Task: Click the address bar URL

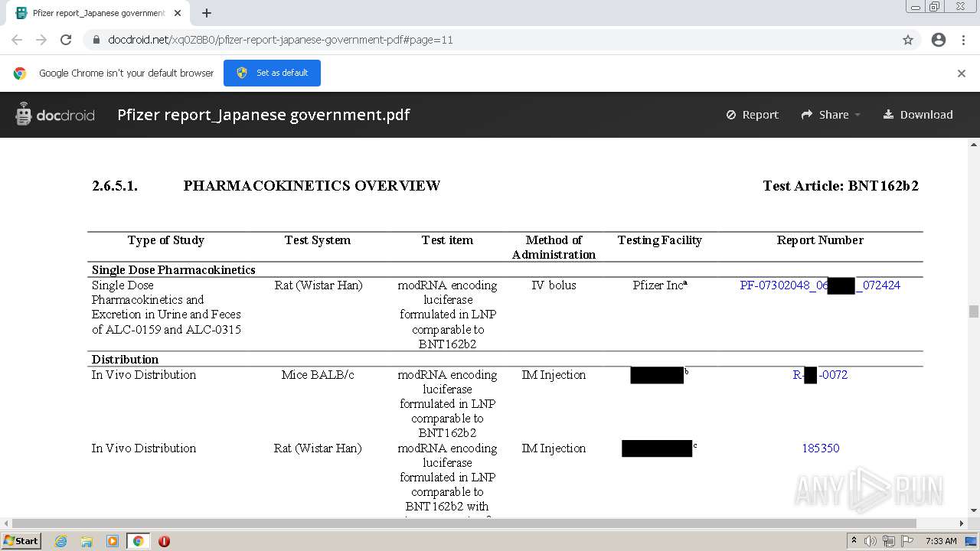Action: point(280,40)
